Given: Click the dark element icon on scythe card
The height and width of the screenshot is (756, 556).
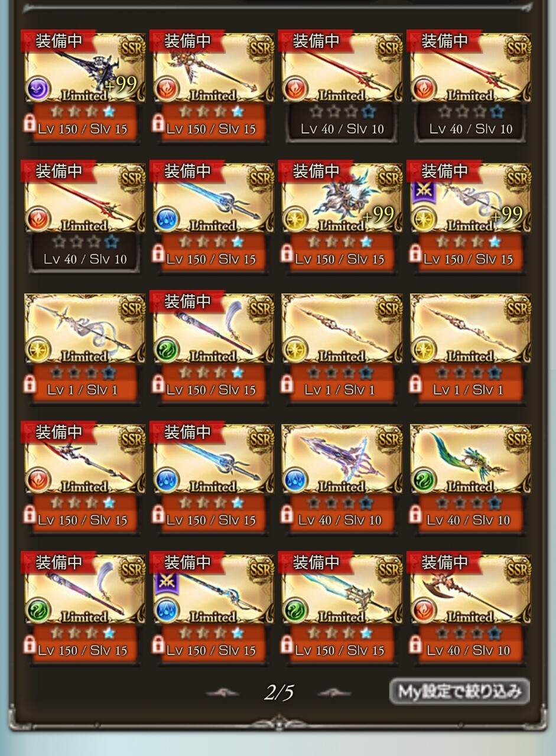Looking at the screenshot, I should (39, 89).
